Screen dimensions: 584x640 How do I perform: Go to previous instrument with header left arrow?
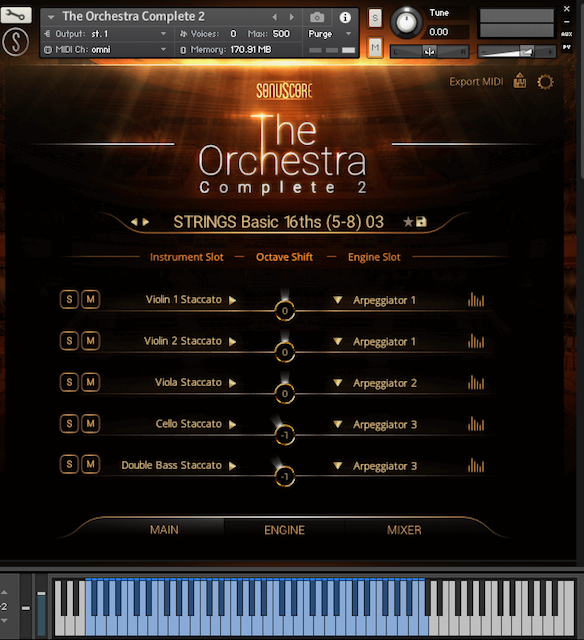click(275, 17)
